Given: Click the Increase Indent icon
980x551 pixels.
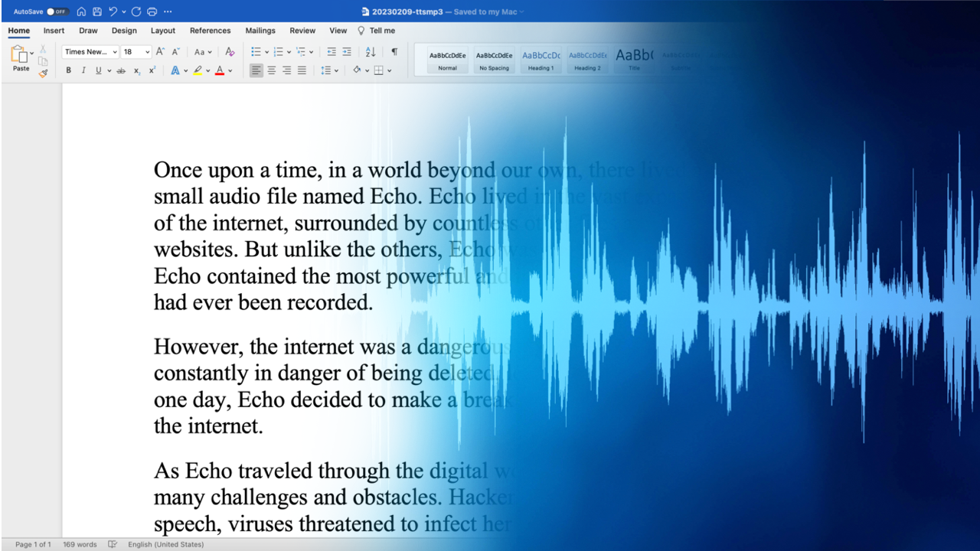Looking at the screenshot, I should click(347, 52).
